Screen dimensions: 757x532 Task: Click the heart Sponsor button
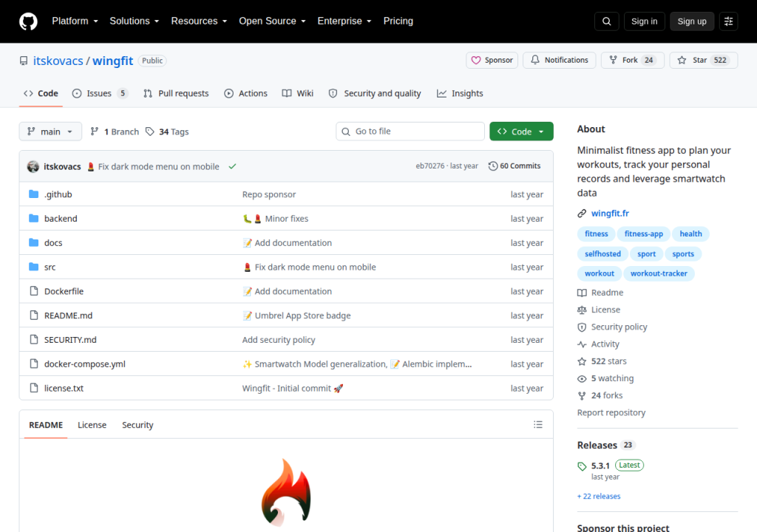(492, 61)
